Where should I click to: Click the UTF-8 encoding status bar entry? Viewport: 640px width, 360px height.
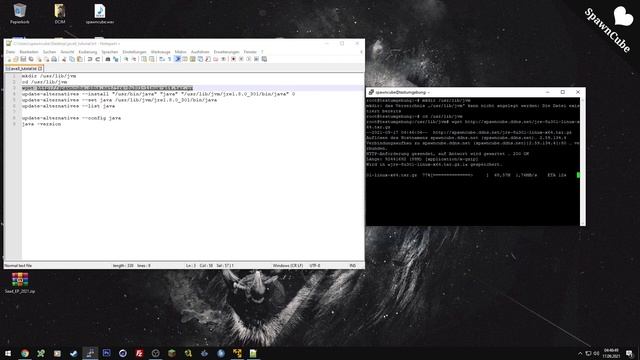click(x=314, y=266)
